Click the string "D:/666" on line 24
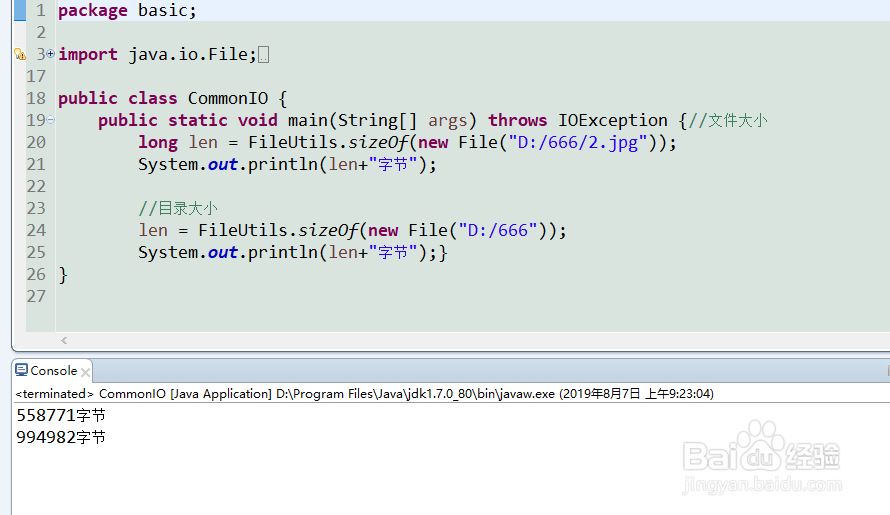890x515 pixels. 498,230
